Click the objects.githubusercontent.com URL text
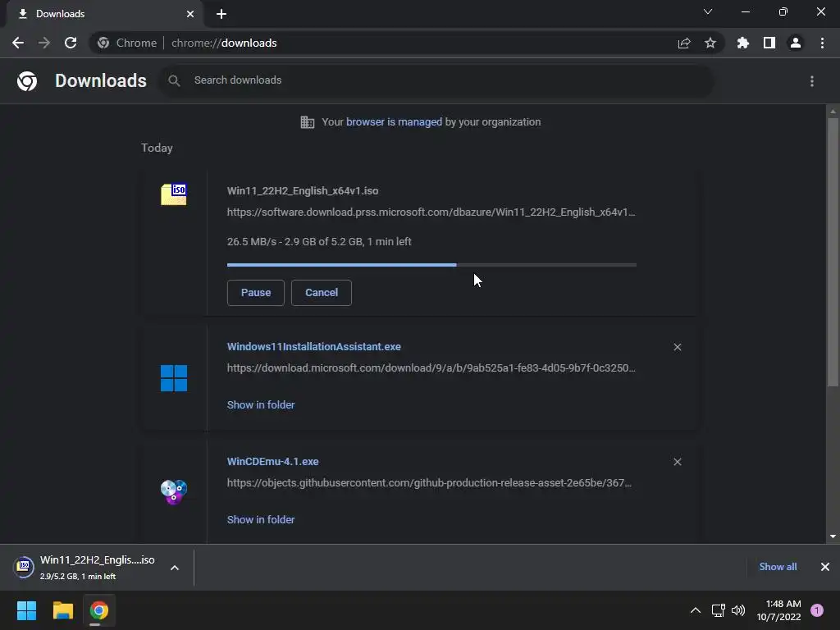This screenshot has width=840, height=630. click(x=429, y=482)
